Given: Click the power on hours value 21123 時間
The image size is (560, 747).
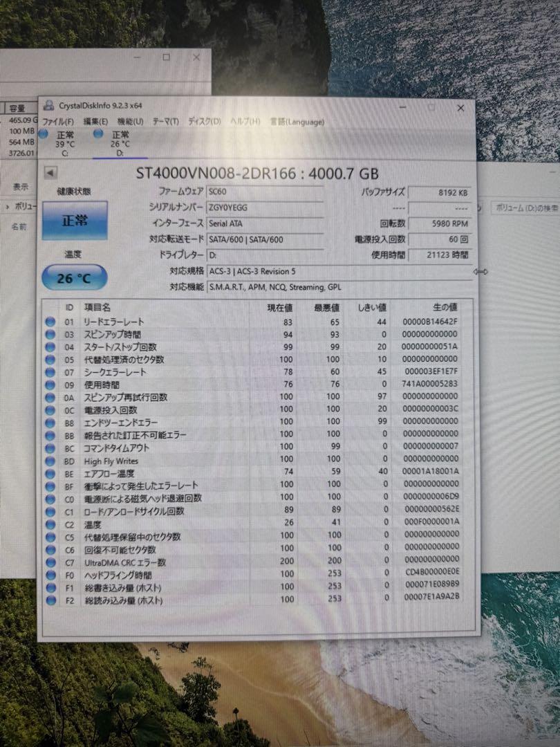Looking at the screenshot, I should click(440, 255).
